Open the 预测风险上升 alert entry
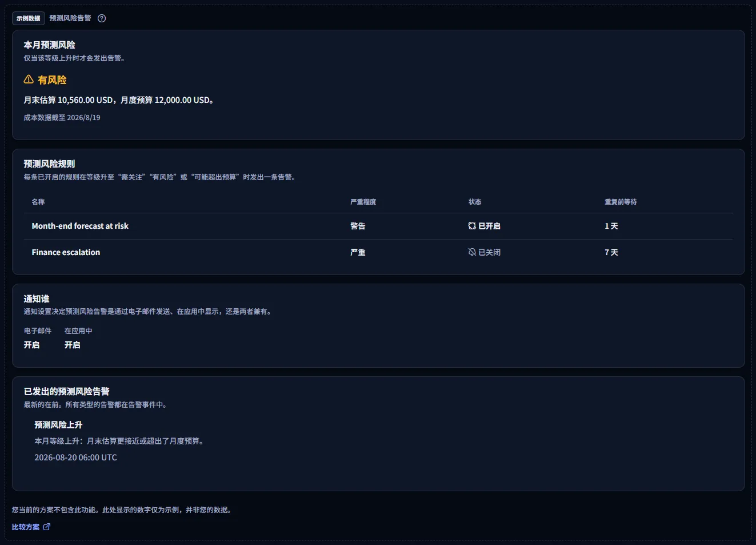 pos(58,425)
